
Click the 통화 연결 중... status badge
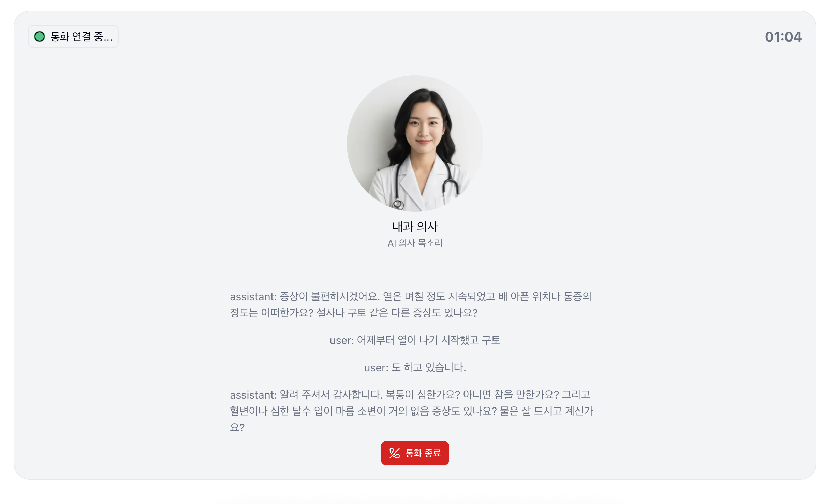tap(73, 36)
